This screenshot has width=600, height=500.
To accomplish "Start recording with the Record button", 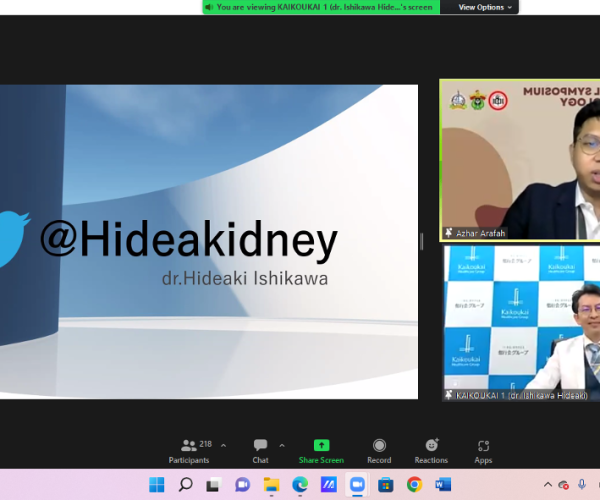I will [x=379, y=451].
